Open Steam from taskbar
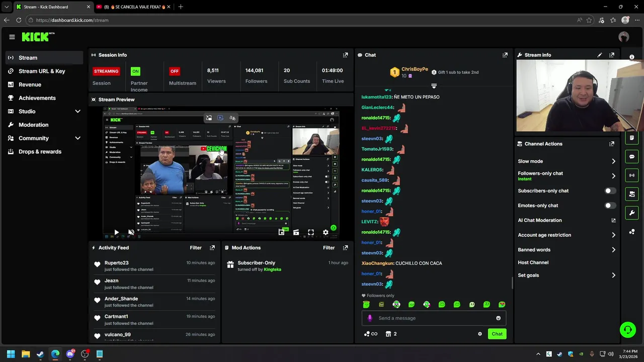The image size is (644, 362). (40, 354)
